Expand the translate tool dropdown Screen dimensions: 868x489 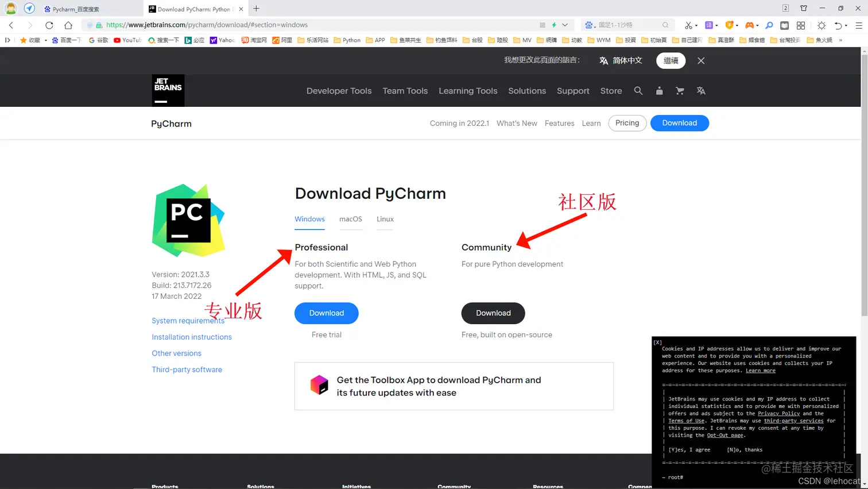[718, 25]
